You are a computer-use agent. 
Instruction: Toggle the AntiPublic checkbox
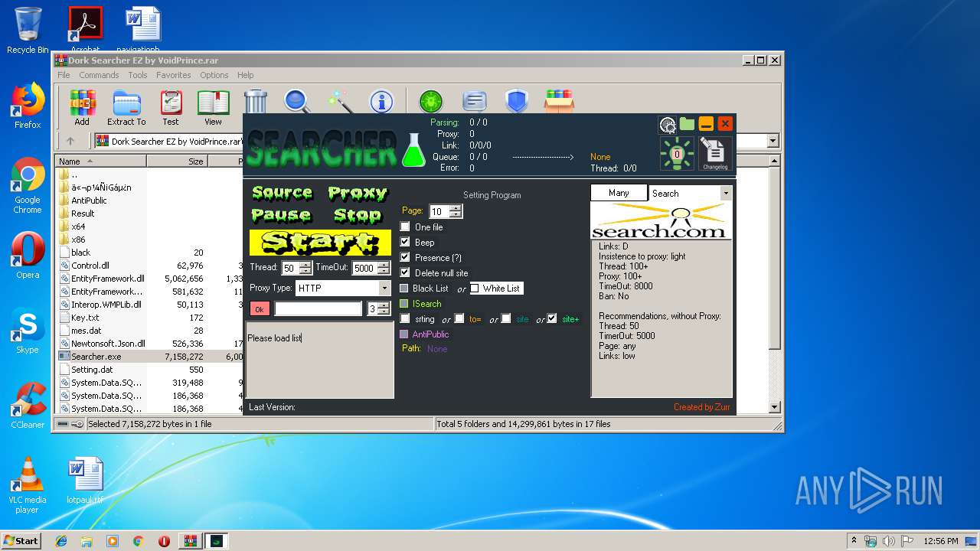pyautogui.click(x=404, y=334)
